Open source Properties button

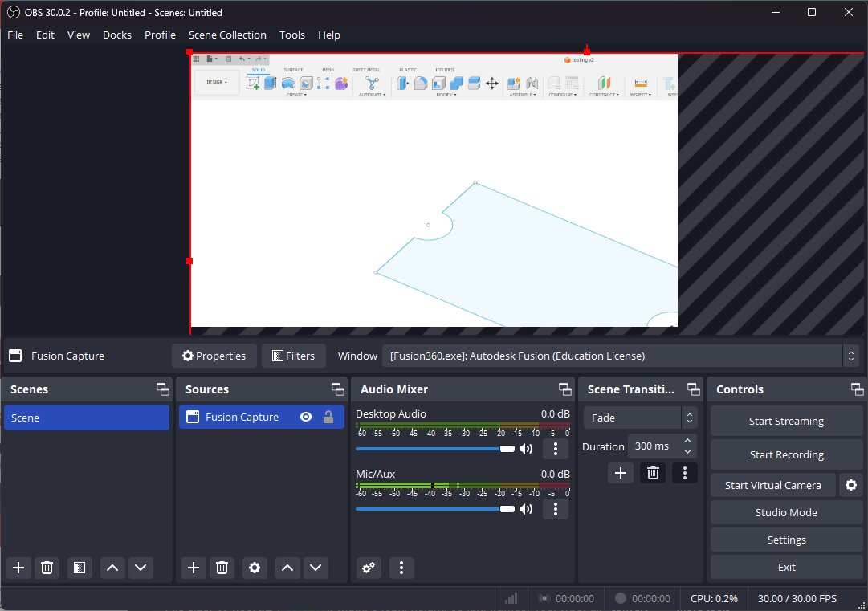pyautogui.click(x=214, y=356)
